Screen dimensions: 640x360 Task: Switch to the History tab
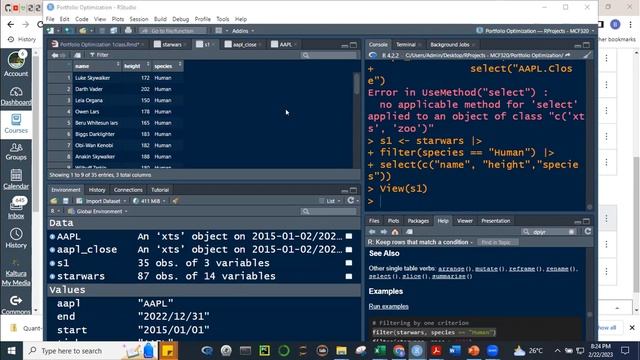point(97,190)
